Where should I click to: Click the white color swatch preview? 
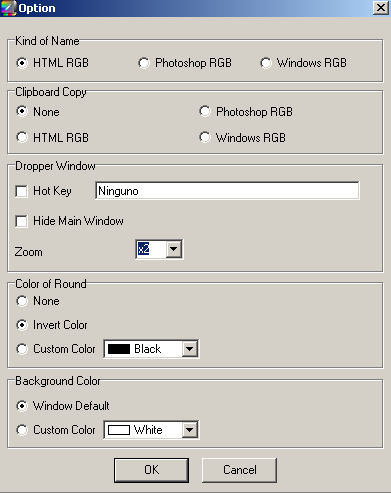[x=119, y=430]
